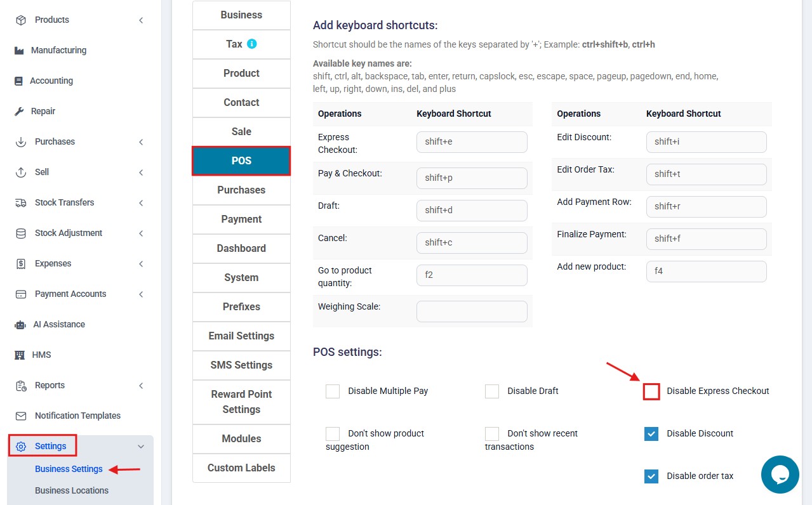Expand the Reports menu chevron

pos(141,385)
